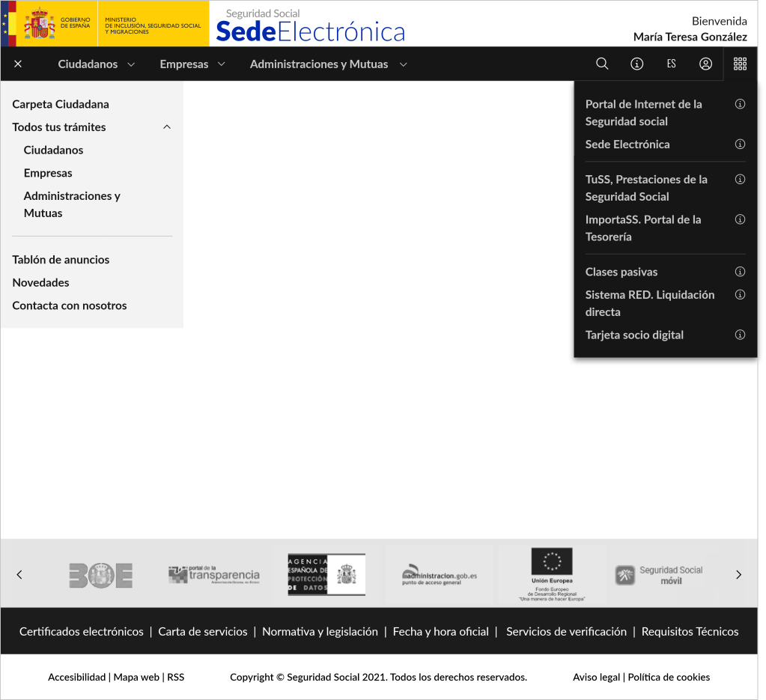Switch language with ES selector
Image resolution: width=766 pixels, height=700 pixels.
click(x=671, y=64)
